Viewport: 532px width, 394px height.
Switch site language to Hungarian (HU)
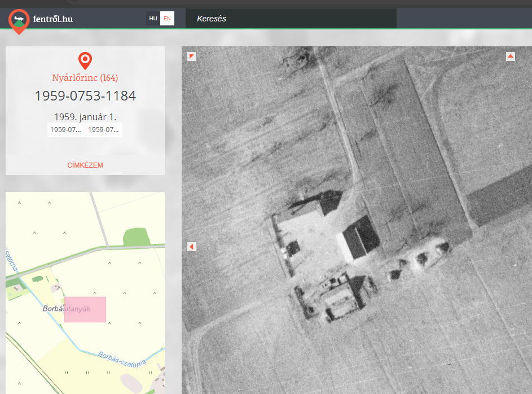pos(153,19)
